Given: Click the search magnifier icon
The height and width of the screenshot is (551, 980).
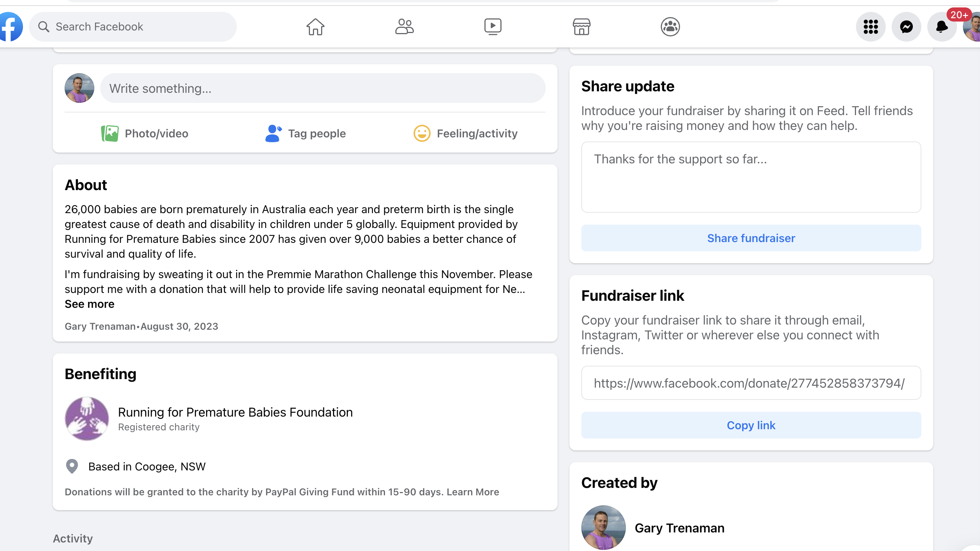Looking at the screenshot, I should click(x=44, y=27).
